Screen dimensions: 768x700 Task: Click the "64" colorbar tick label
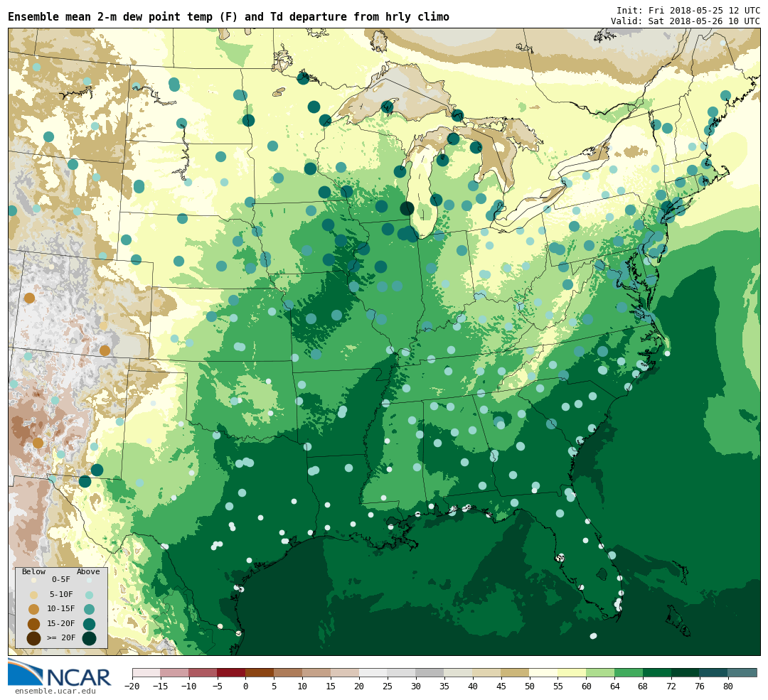(x=614, y=686)
